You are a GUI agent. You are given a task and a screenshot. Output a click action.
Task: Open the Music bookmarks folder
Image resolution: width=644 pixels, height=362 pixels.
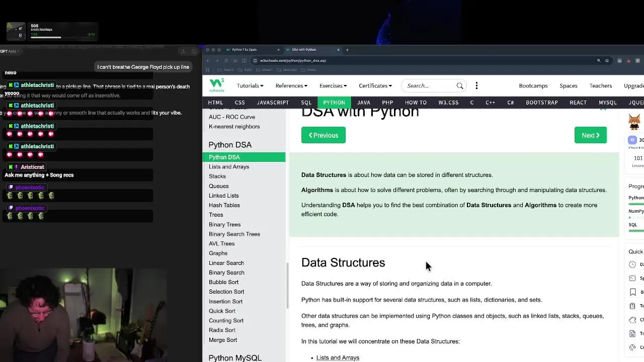(x=309, y=70)
